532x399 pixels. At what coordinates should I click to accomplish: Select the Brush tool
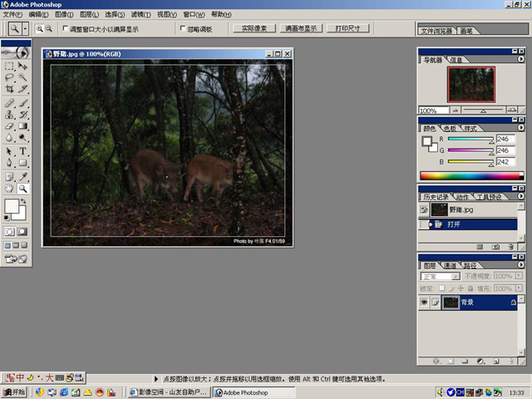pos(22,103)
